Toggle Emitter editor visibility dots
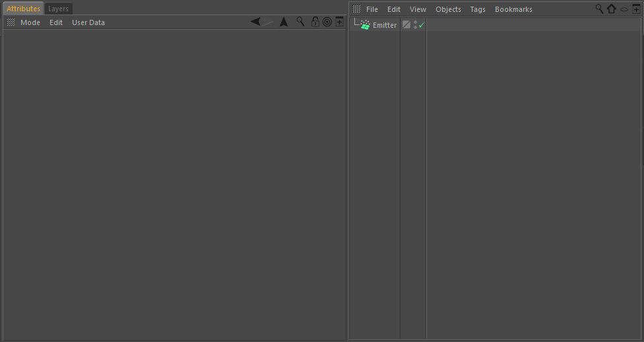This screenshot has width=644, height=342. (415, 24)
